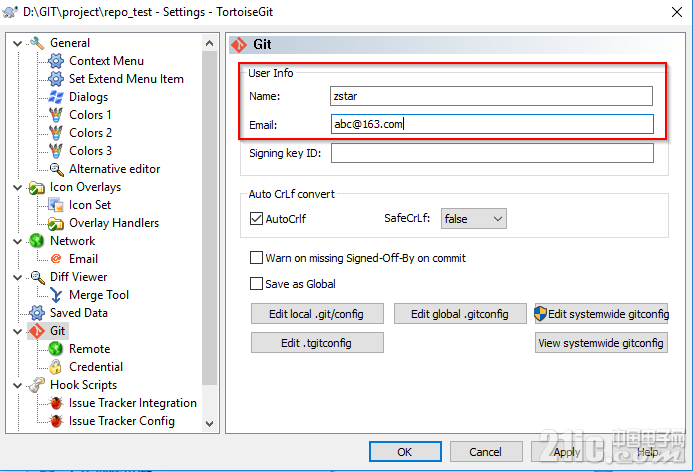Image resolution: width=693 pixels, height=472 pixels.
Task: Open Alternative editor settings page
Action: click(114, 169)
